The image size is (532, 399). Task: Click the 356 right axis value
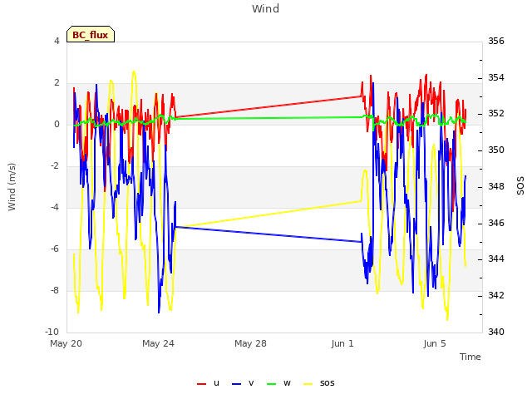point(496,41)
